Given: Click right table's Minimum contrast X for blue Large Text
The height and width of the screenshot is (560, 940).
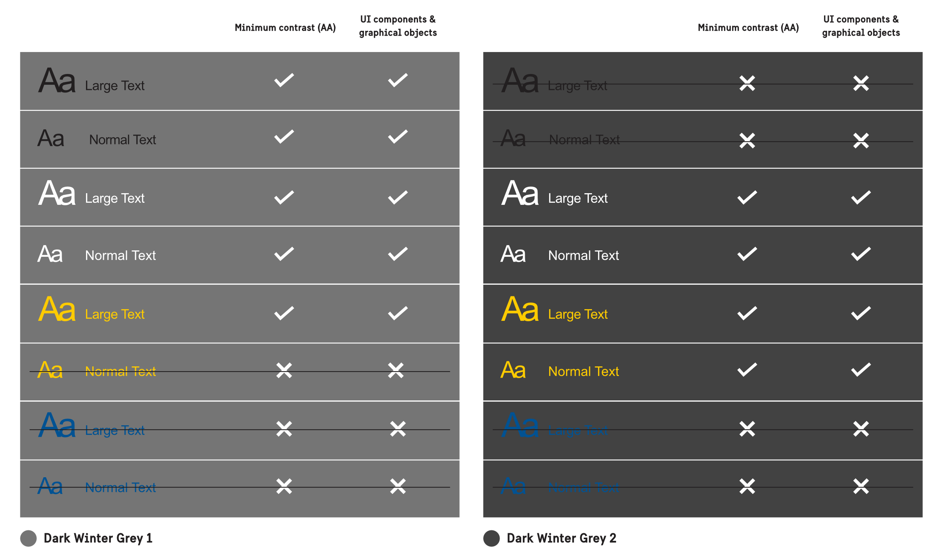Looking at the screenshot, I should tap(747, 429).
